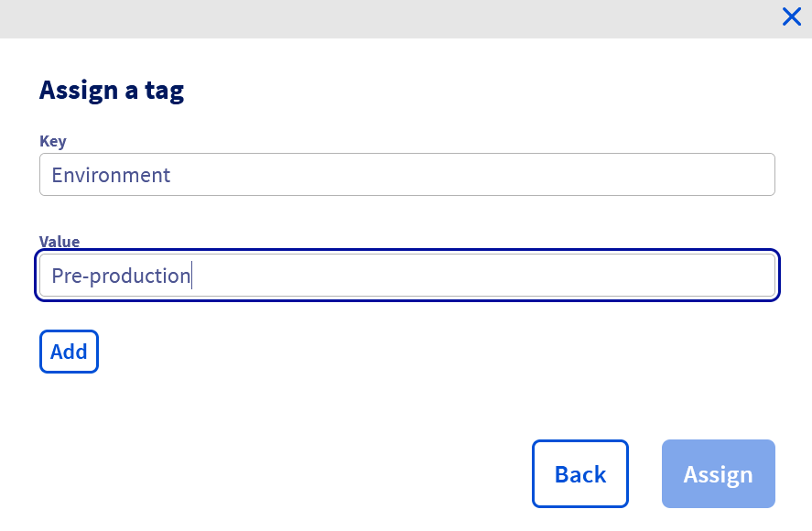Place cursor in the "Environment" text
This screenshot has width=812, height=531.
(111, 175)
